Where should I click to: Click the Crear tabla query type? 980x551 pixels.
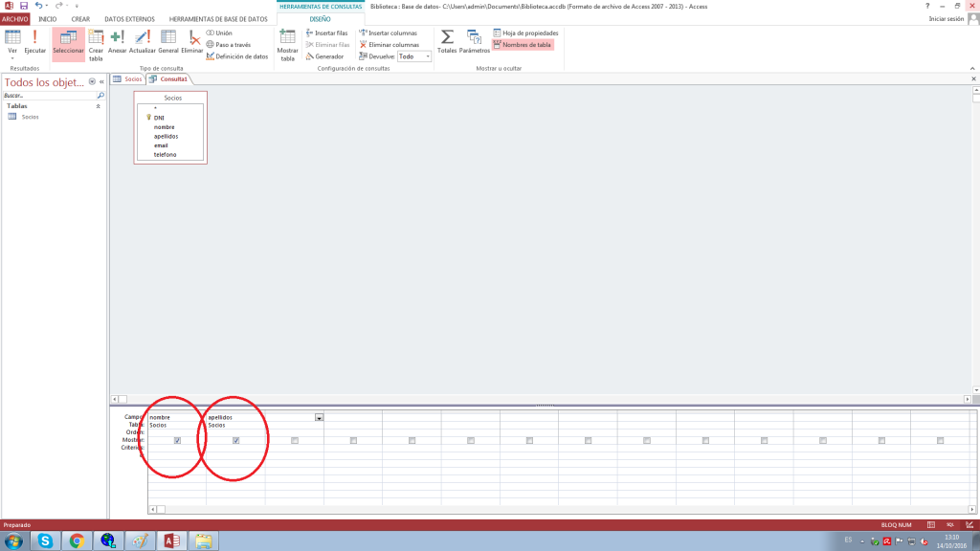(96, 45)
